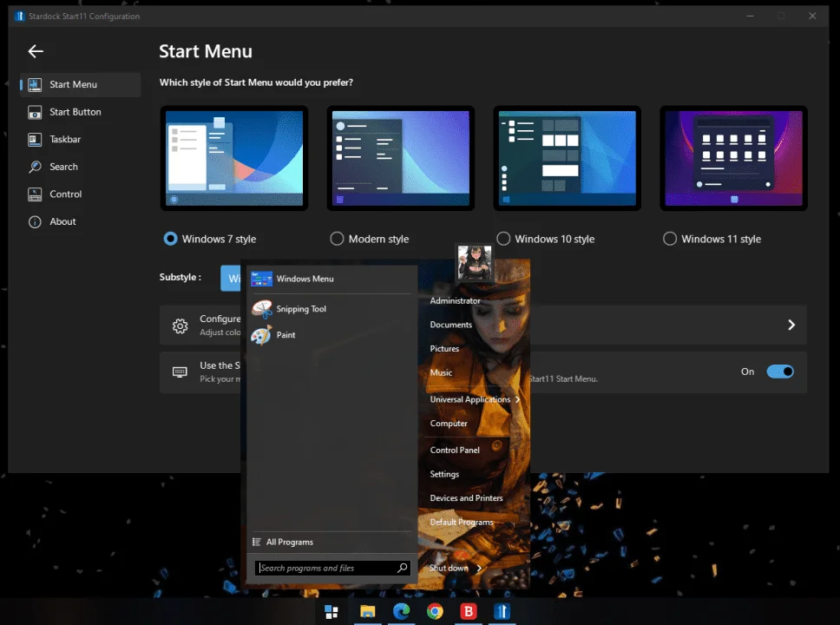Click the user avatar picture
The width and height of the screenshot is (840, 625).
click(474, 262)
